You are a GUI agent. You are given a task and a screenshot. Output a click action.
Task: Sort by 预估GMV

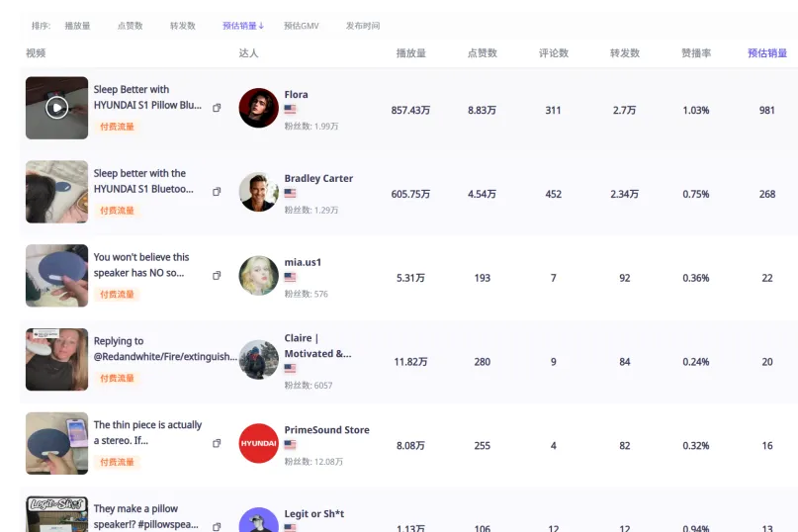coord(301,26)
